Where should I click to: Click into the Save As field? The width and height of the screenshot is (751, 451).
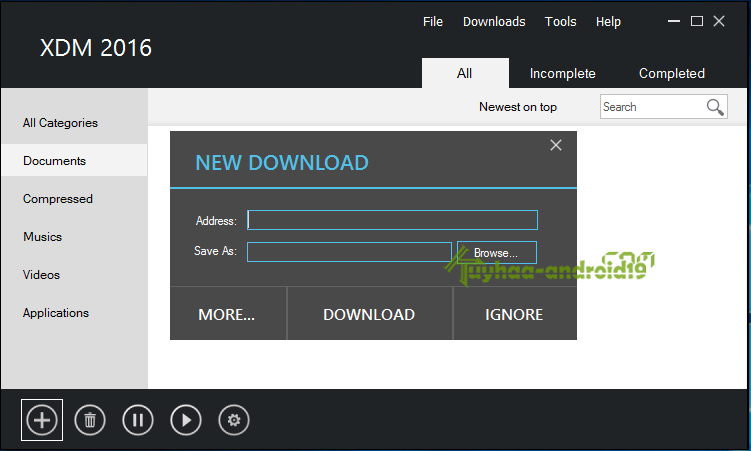point(349,252)
